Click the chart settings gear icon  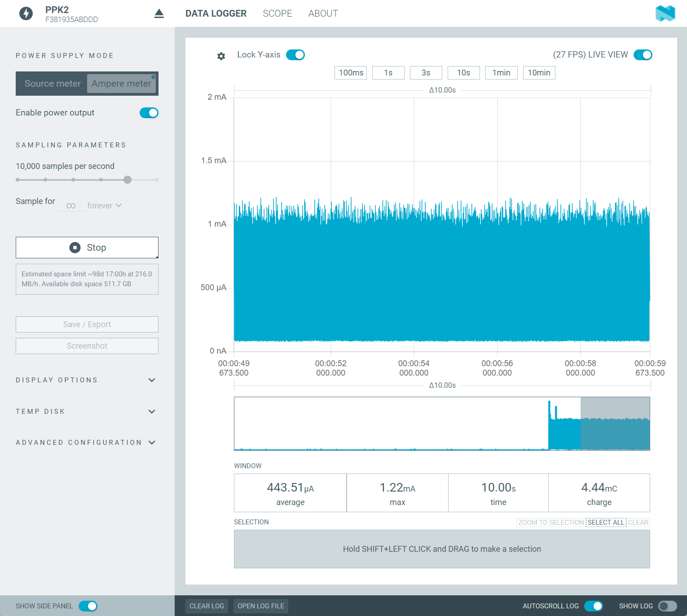tap(221, 56)
